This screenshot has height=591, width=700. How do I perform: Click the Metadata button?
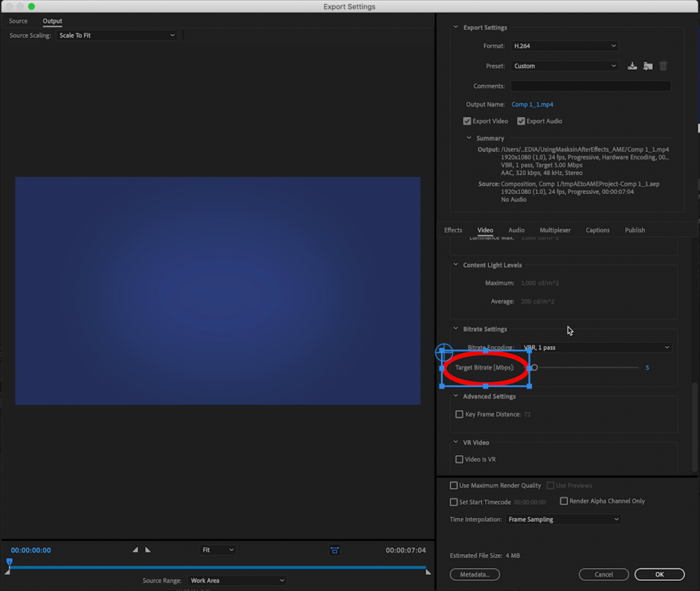tap(474, 575)
